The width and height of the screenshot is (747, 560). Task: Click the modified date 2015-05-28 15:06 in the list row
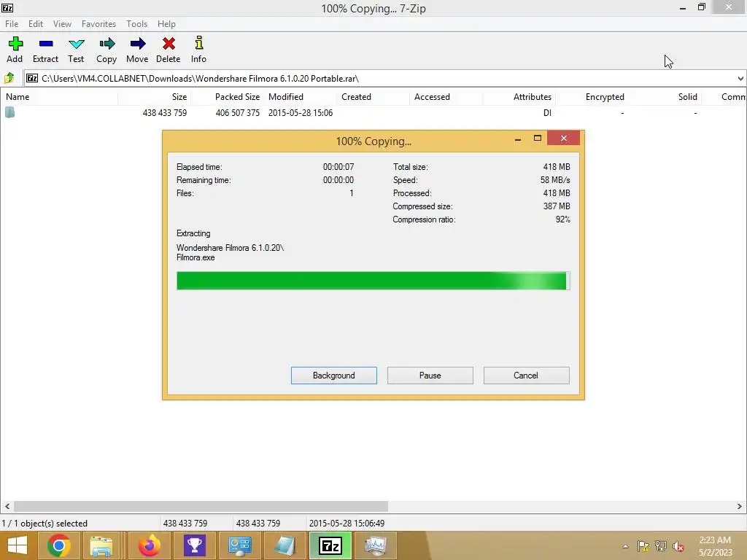[301, 113]
